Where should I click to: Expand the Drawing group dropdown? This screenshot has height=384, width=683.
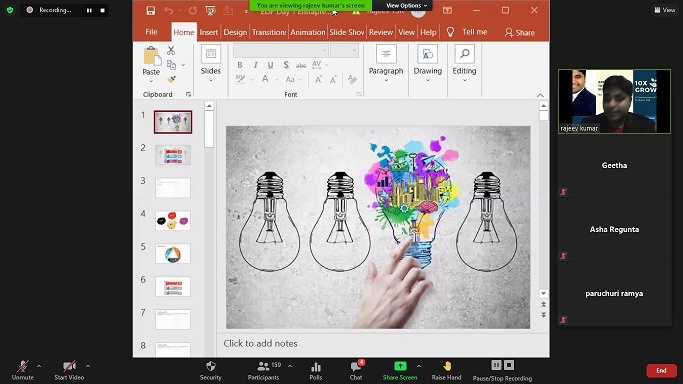click(x=428, y=81)
